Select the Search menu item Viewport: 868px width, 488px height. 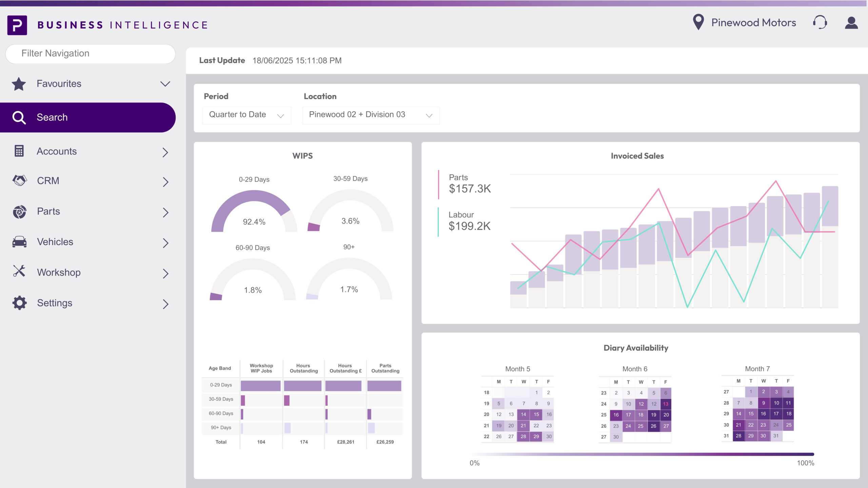[87, 117]
